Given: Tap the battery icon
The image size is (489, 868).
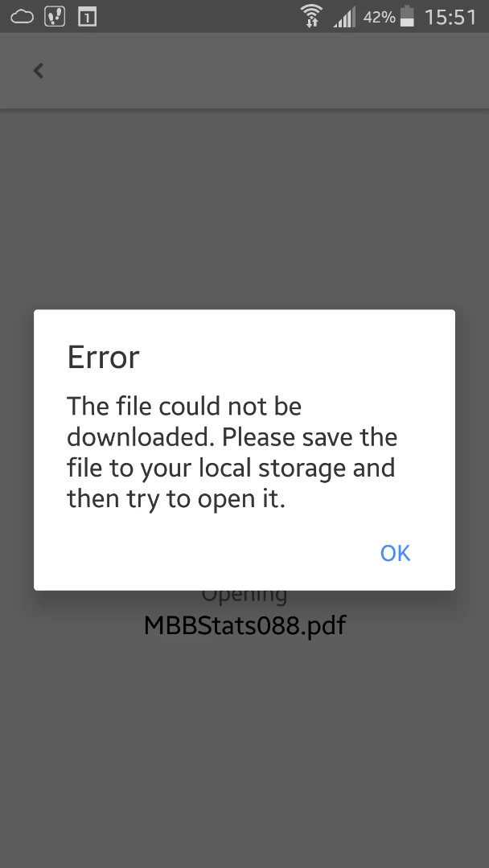Looking at the screenshot, I should [x=407, y=16].
